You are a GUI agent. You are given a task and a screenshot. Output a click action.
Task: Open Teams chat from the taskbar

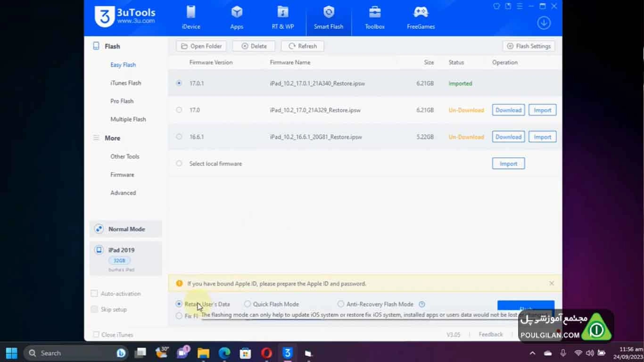pyautogui.click(x=182, y=353)
